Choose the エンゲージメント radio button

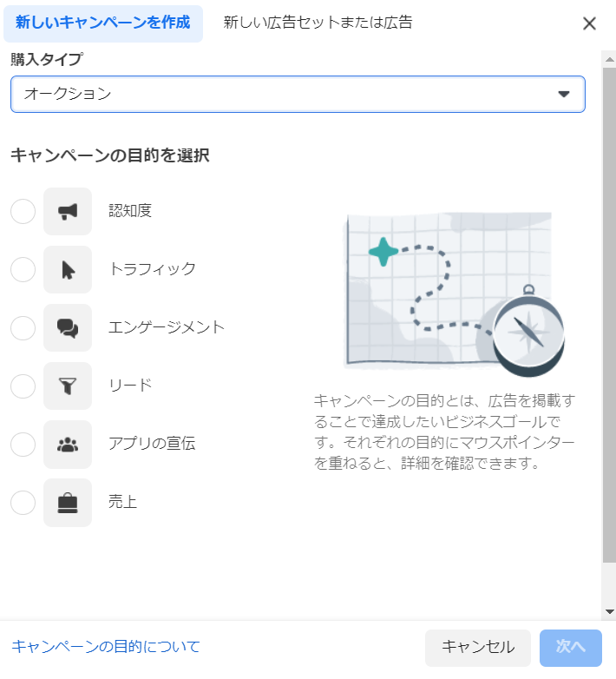[x=23, y=328]
